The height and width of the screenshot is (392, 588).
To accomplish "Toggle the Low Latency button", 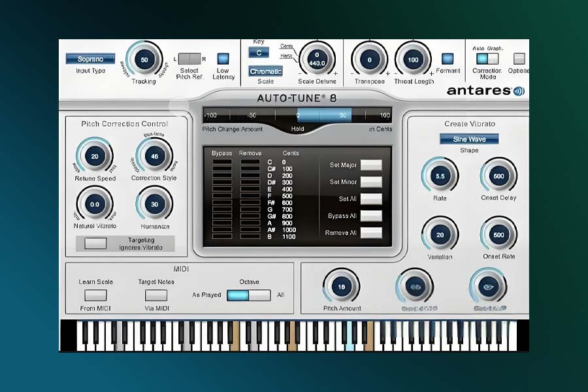I will (223, 59).
